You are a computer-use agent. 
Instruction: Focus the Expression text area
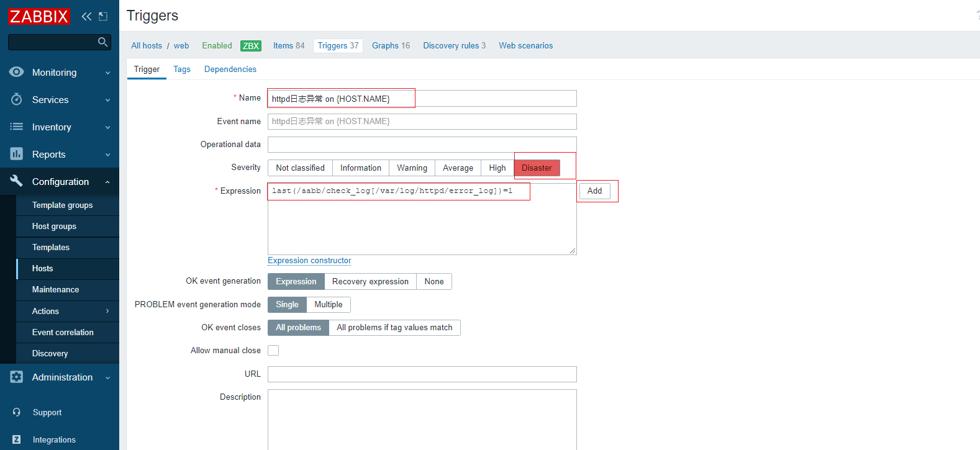pyautogui.click(x=422, y=219)
